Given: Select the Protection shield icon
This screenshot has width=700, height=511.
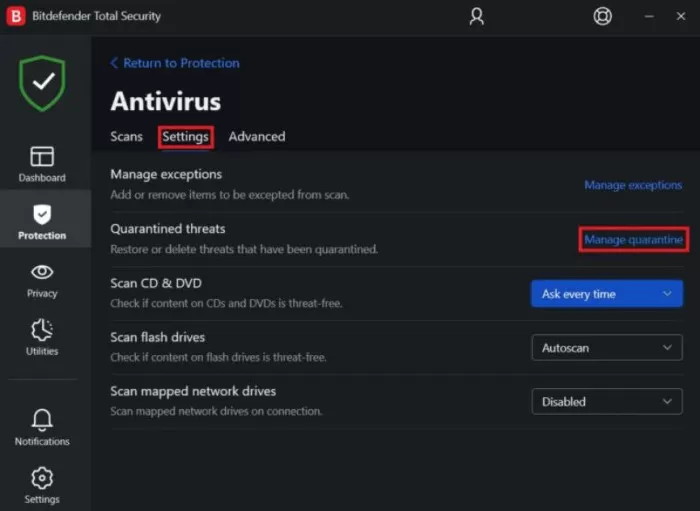Looking at the screenshot, I should pos(42,215).
